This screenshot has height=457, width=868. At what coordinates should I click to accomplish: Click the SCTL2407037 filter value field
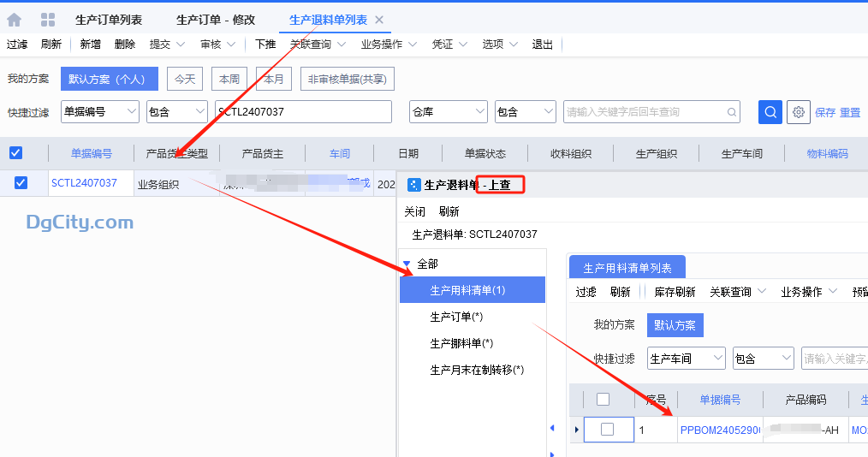[303, 112]
